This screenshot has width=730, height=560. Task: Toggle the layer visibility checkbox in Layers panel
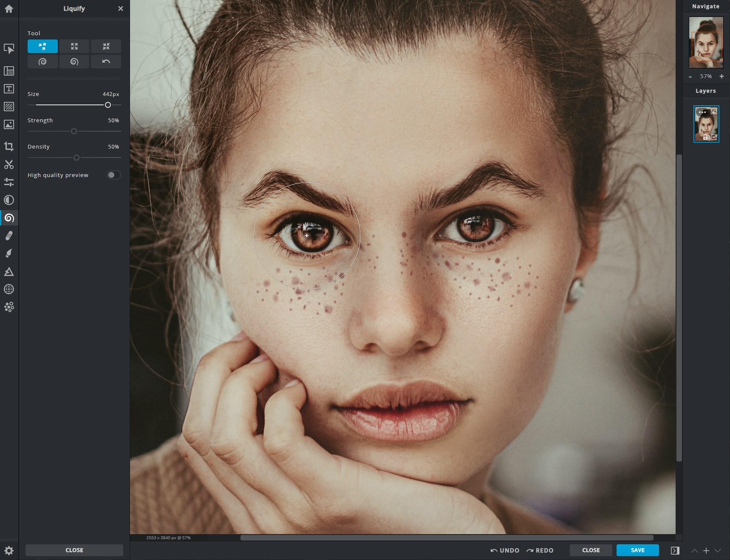click(x=715, y=138)
